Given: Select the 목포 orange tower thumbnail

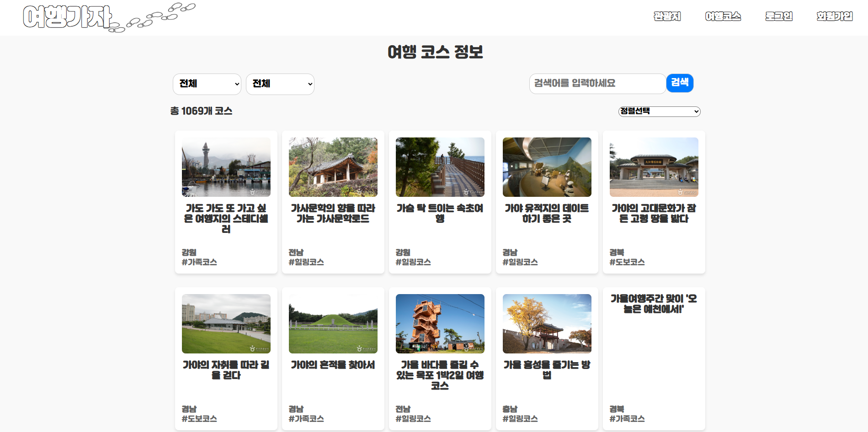Looking at the screenshot, I should point(440,324).
